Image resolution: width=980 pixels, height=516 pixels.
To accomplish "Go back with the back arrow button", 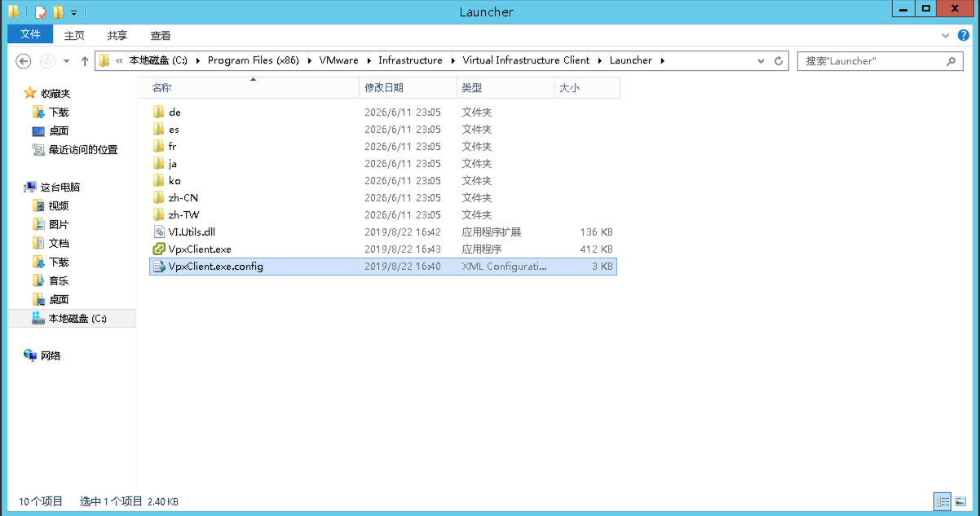I will (x=24, y=61).
